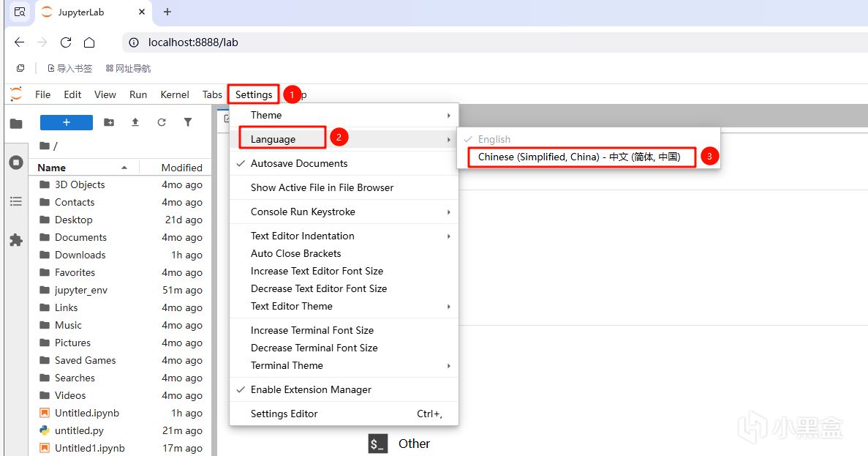Select Chinese (Simplified, China) language
The height and width of the screenshot is (456, 868).
point(589,157)
